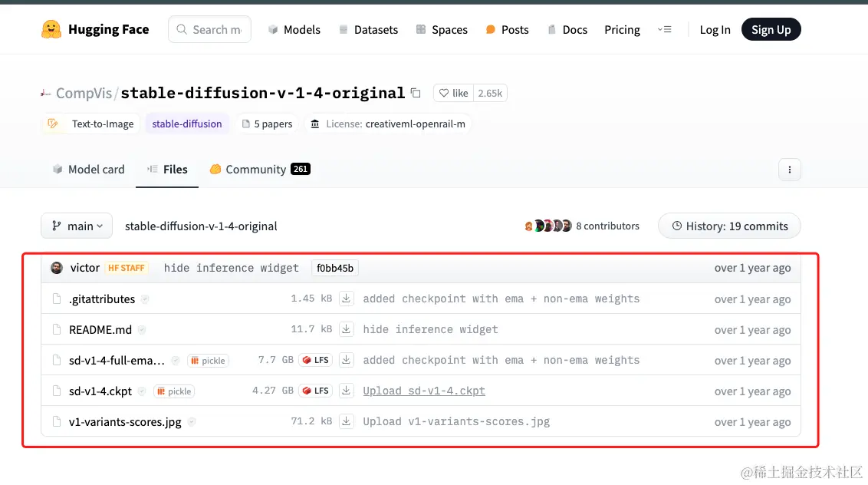The width and height of the screenshot is (868, 485).
Task: Click the 261 Community count badge
Action: (301, 169)
